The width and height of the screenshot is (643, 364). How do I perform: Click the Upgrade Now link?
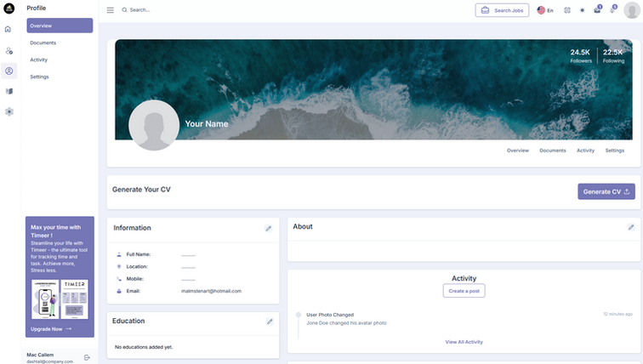click(51, 329)
